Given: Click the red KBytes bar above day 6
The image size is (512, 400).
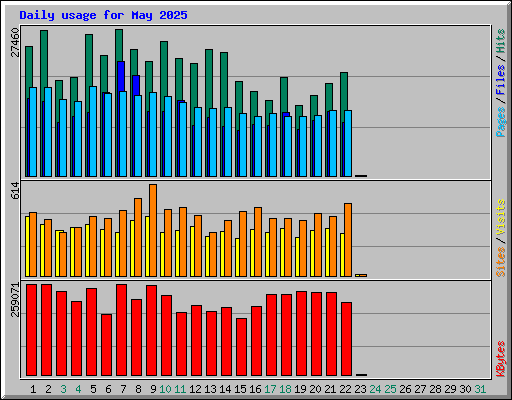Looking at the screenshot, I should (106, 345).
